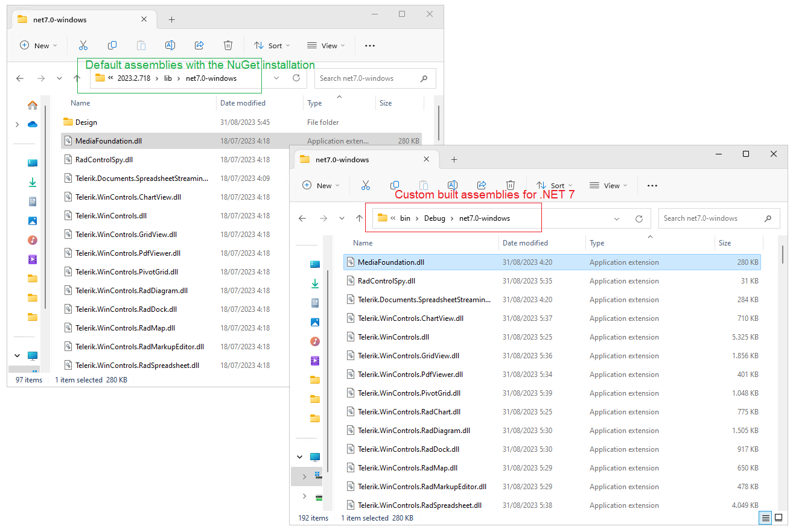Screen dimensions: 793x532
Task: Click Share icon in the bin Debug window
Action: 482,185
